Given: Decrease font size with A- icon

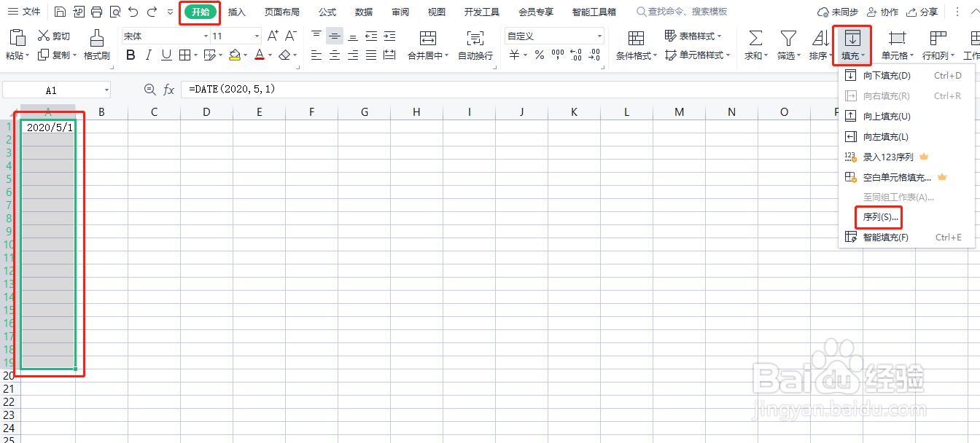Looking at the screenshot, I should click(x=290, y=36).
